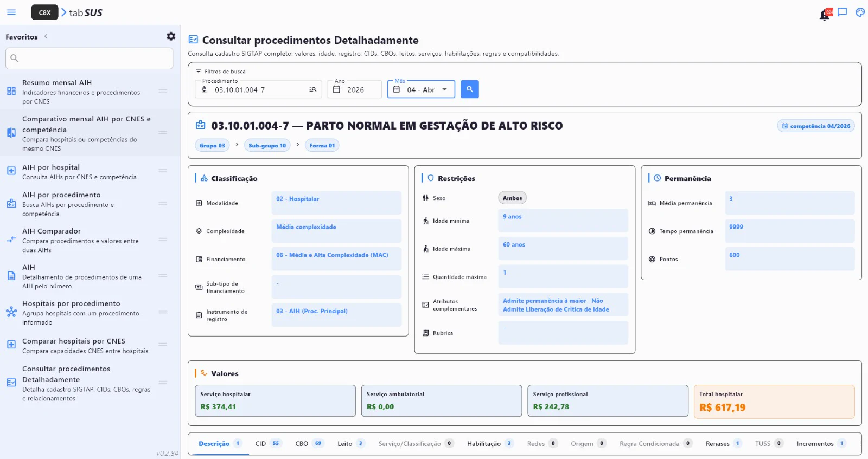This screenshot has width=868, height=459.
Task: Open the theme palette icon
Action: (x=860, y=12)
